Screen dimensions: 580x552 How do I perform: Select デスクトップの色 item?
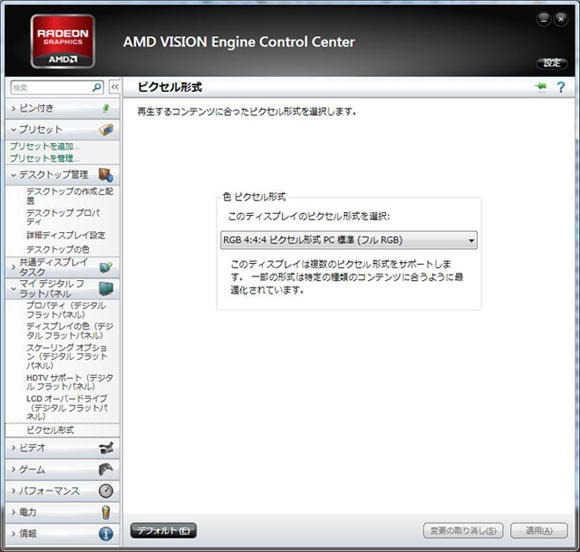click(58, 249)
